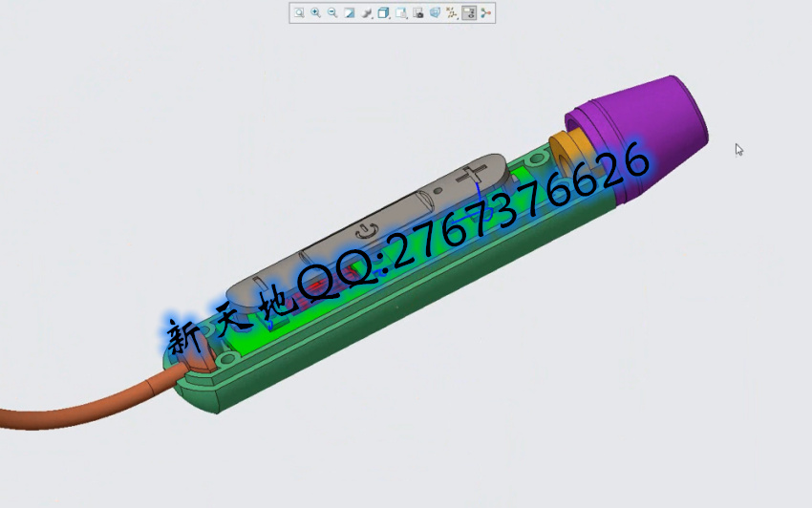Expand the Display Style cube dropdown
Image resolution: width=812 pixels, height=508 pixels.
384,13
